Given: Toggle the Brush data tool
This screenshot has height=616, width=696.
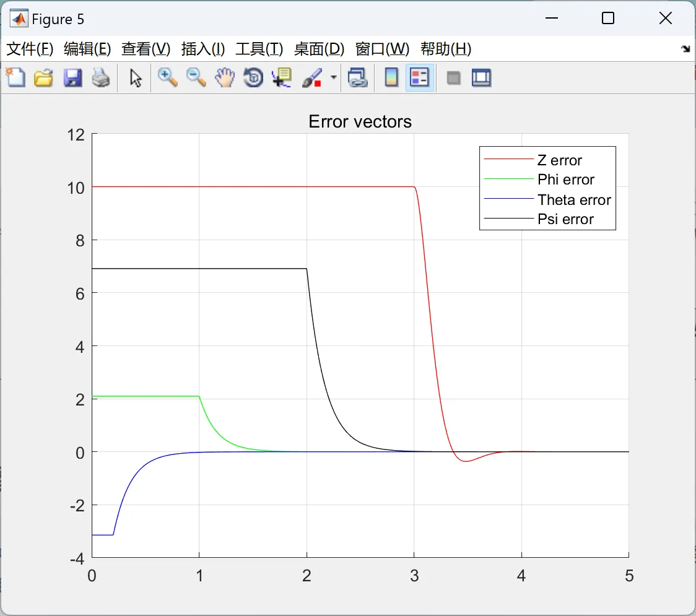Looking at the screenshot, I should tap(311, 77).
